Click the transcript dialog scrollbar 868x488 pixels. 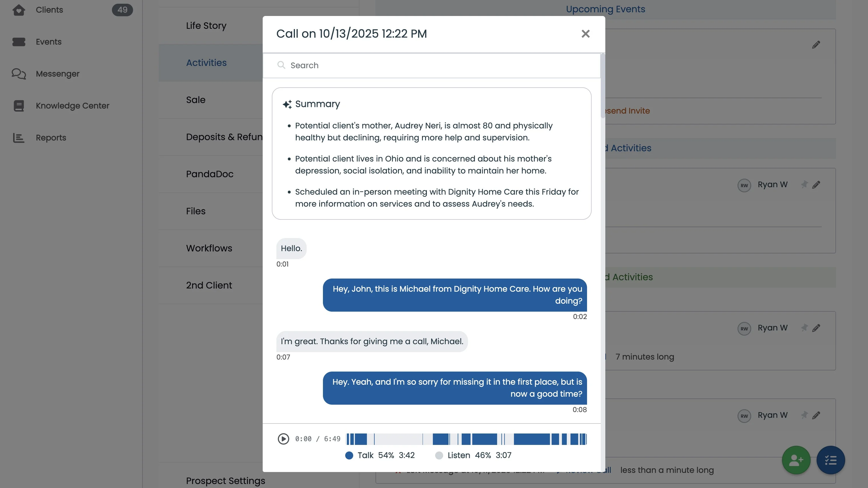(602, 86)
